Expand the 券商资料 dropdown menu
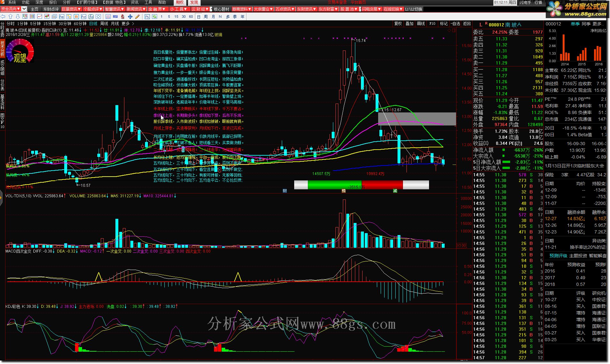This screenshot has width=610, height=364. coord(242,9)
